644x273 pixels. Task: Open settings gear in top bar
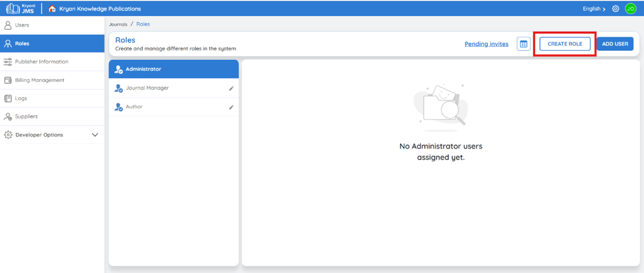point(615,9)
